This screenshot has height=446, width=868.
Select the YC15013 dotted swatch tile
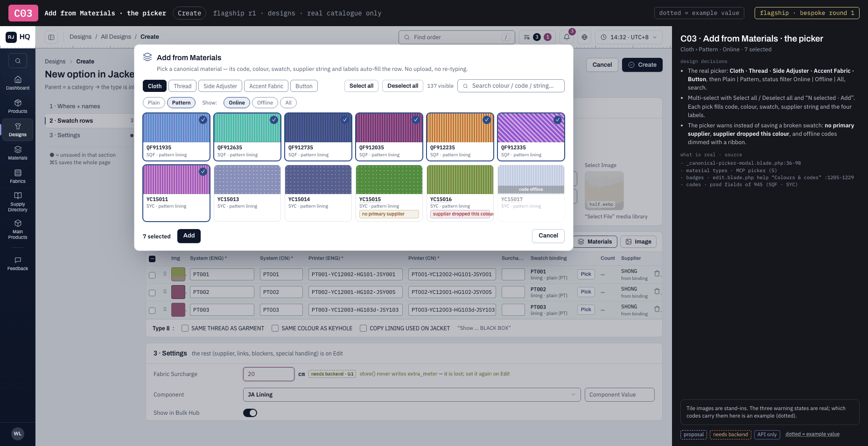point(247,193)
